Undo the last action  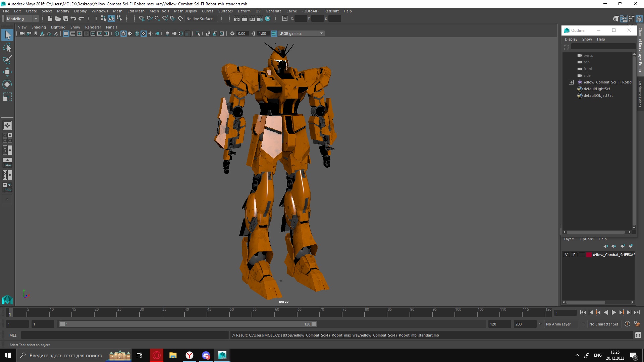[73, 19]
